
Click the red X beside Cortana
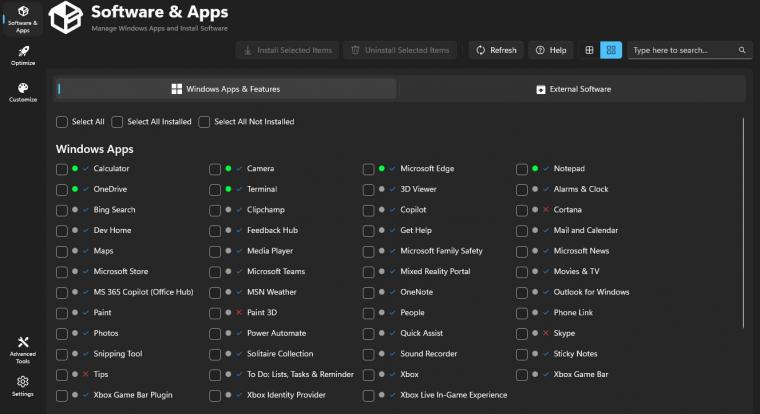pyautogui.click(x=546, y=209)
